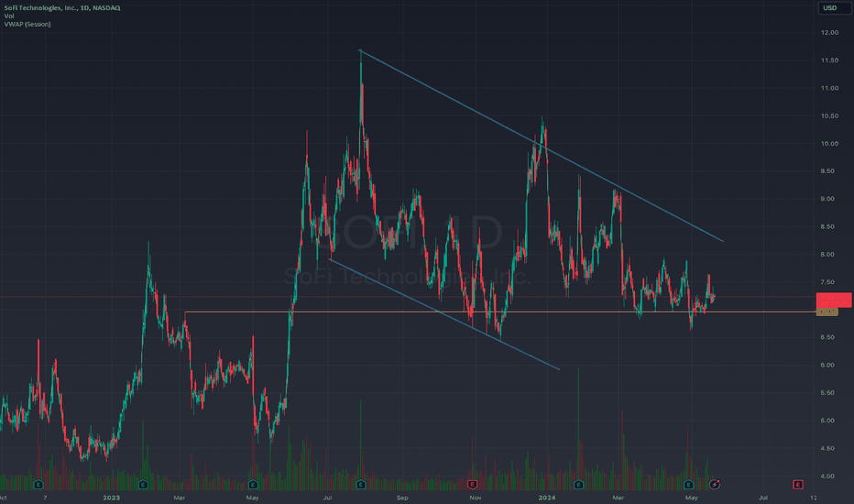
Task: Click the 8.50 price axis label
Action: tap(829, 226)
